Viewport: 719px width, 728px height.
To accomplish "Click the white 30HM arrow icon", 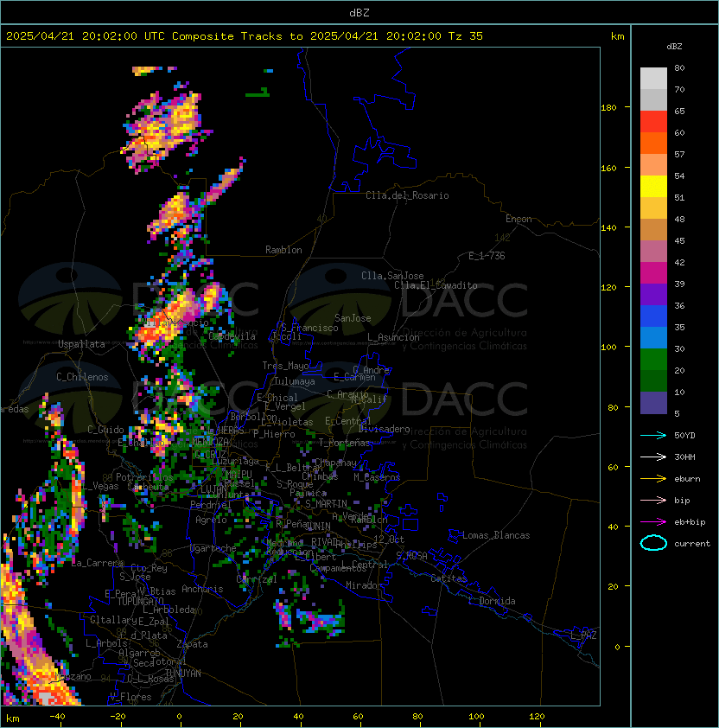I will (x=653, y=457).
